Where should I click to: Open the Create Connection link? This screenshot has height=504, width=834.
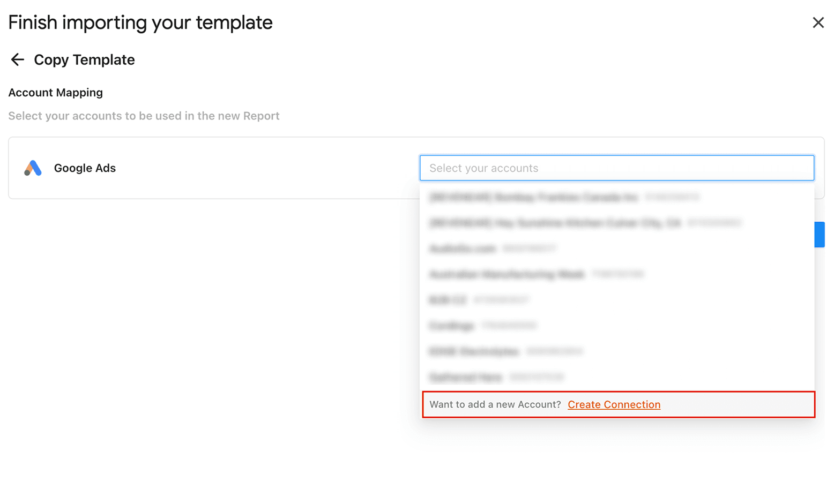tap(614, 404)
